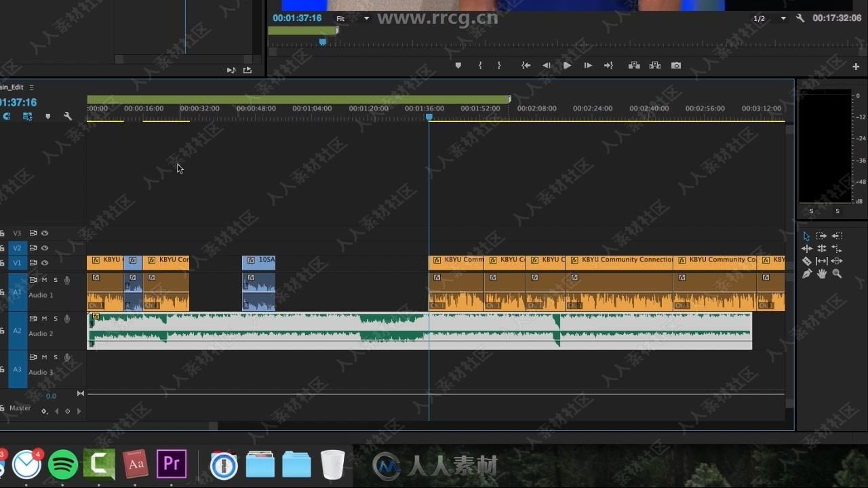
Task: Step forward one frame
Action: pyautogui.click(x=588, y=66)
